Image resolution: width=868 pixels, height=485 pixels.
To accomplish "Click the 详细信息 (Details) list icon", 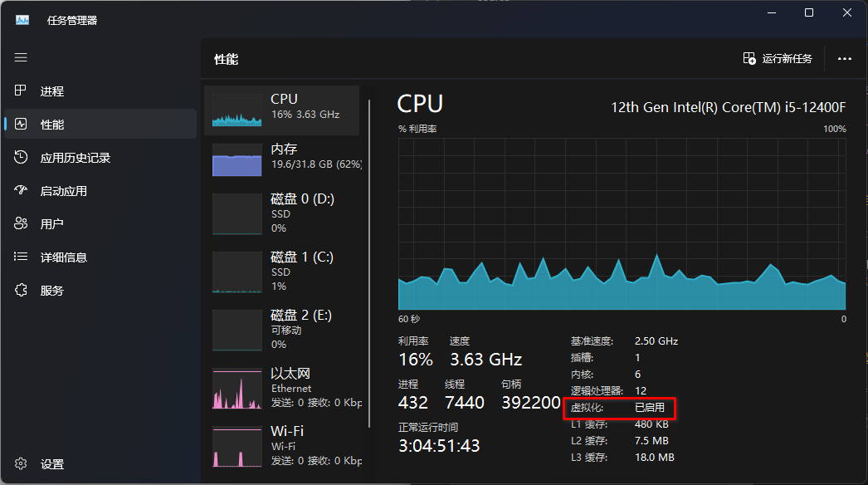I will click(22, 257).
